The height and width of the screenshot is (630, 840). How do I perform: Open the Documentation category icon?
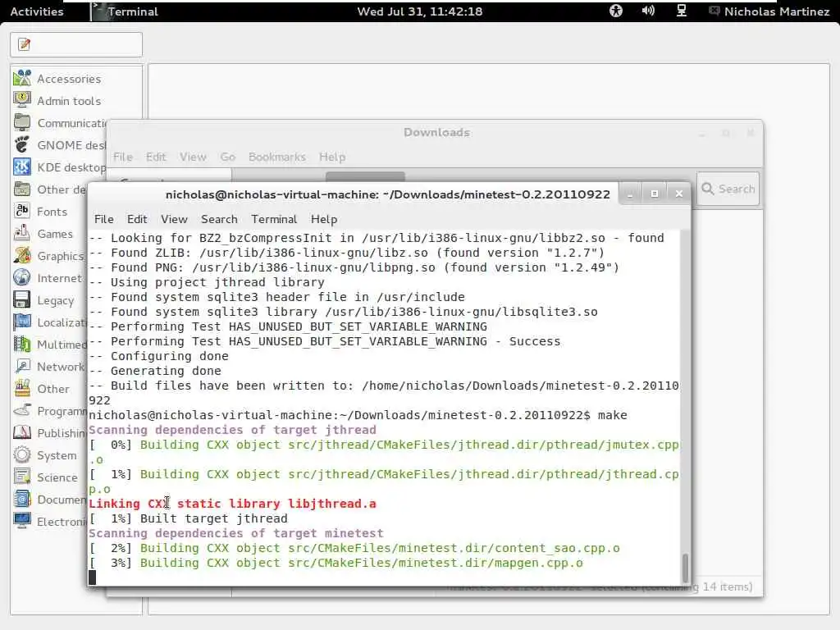click(22, 500)
